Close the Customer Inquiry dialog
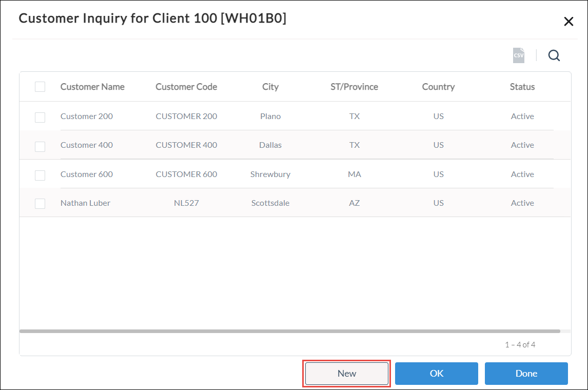Viewport: 588px width, 390px height. [x=569, y=21]
